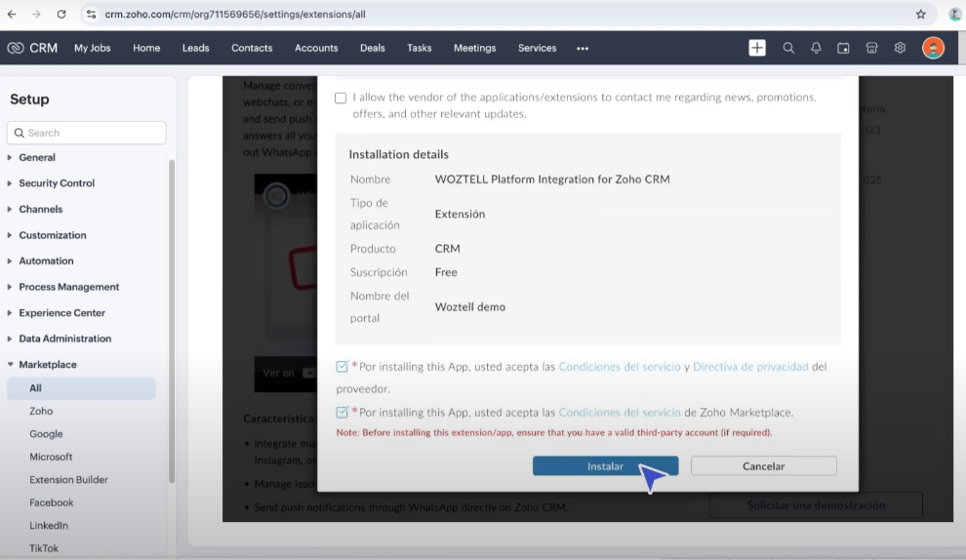966x560 pixels.
Task: Select Zoho under Marketplace
Action: (41, 411)
